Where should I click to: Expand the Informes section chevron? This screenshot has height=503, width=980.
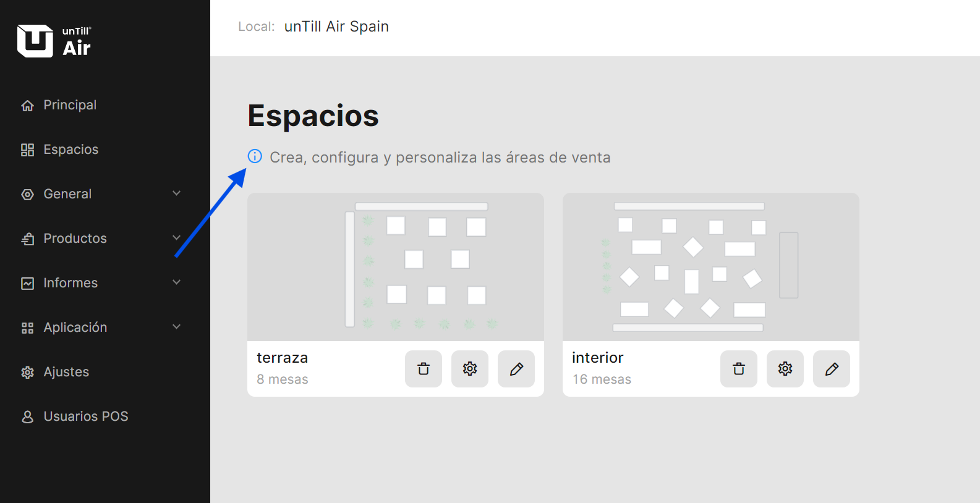(177, 282)
